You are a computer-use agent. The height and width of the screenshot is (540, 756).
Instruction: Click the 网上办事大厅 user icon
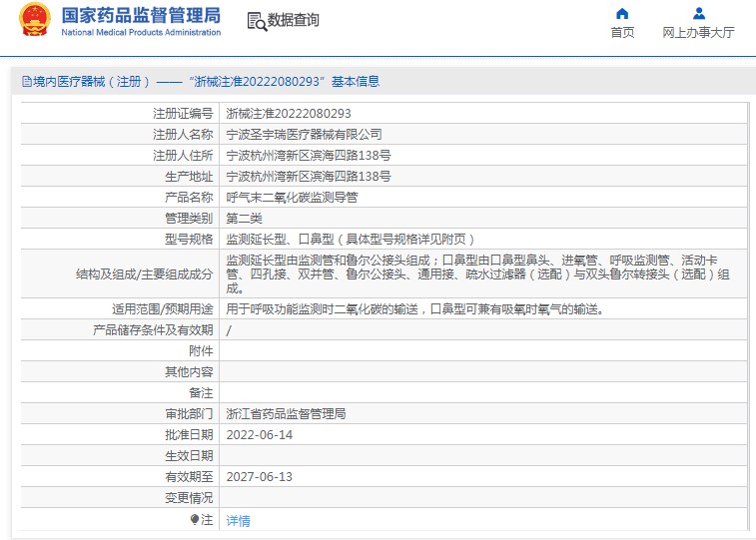699,14
